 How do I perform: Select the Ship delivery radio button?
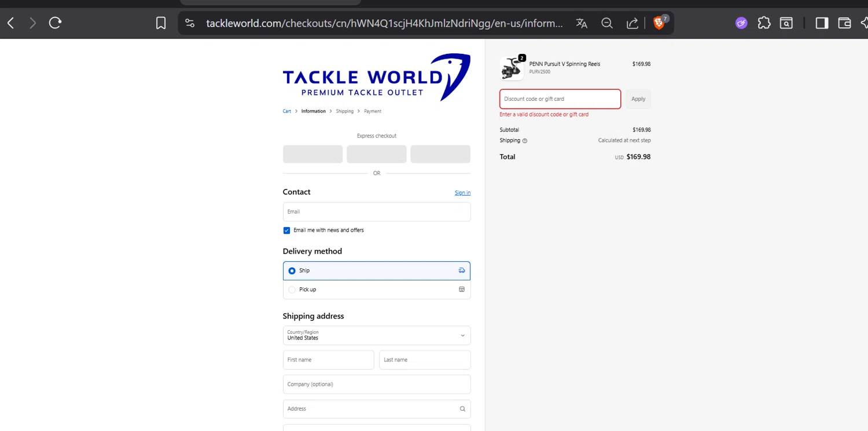(292, 271)
